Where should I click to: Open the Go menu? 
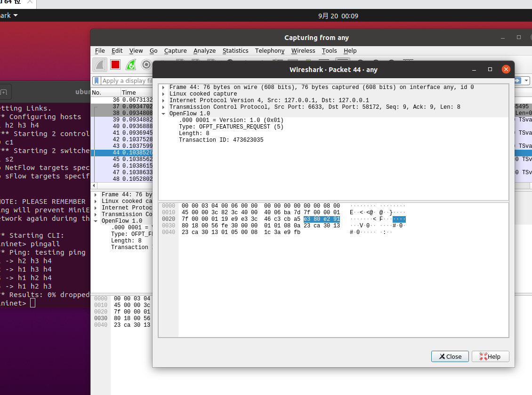click(153, 50)
